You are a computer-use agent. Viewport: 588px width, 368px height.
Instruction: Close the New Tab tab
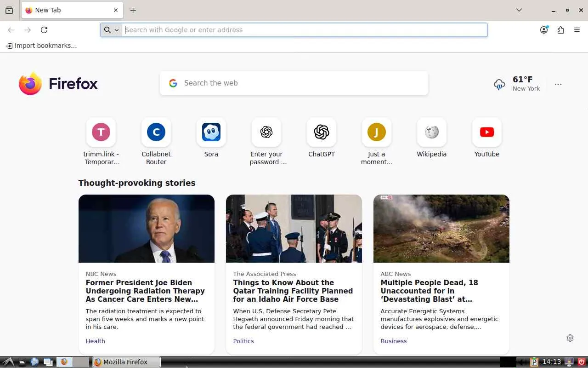click(x=116, y=10)
